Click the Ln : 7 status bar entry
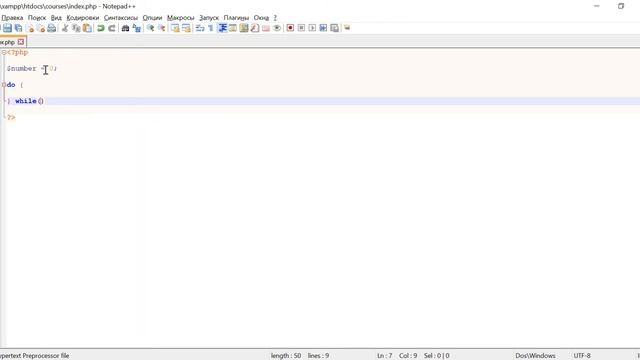 (x=384, y=356)
